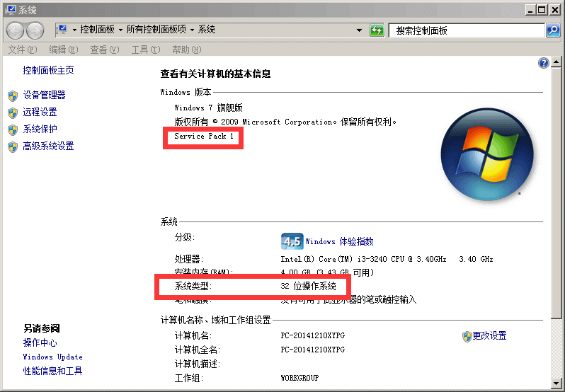Click the green refresh button
The image size is (565, 392).
coord(377,30)
